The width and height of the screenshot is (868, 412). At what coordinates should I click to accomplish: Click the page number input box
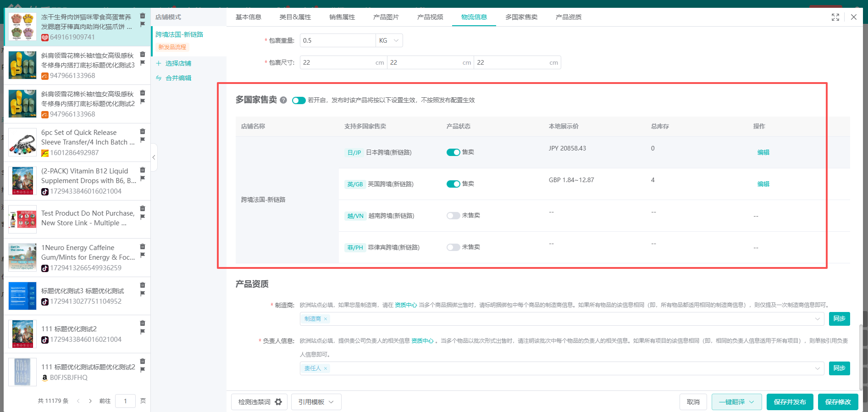pyautogui.click(x=125, y=401)
